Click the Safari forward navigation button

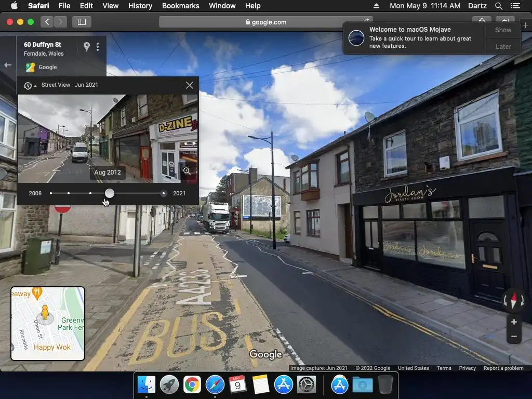60,22
